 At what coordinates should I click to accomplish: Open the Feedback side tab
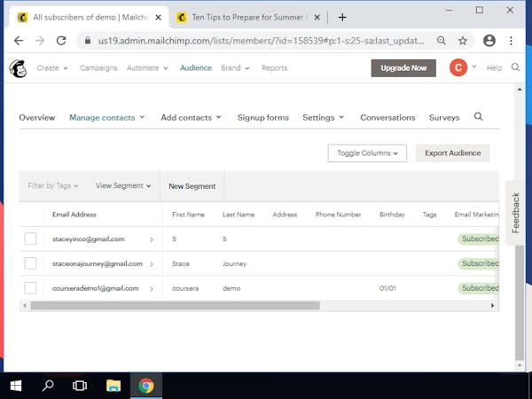(515, 213)
